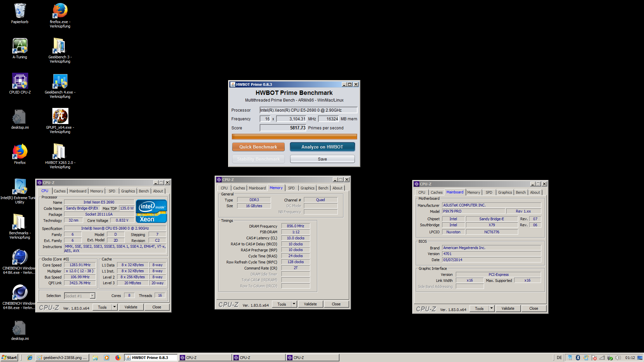Open the media player taskbar icon
Viewport: 644px width, 362px height.
coord(107,358)
